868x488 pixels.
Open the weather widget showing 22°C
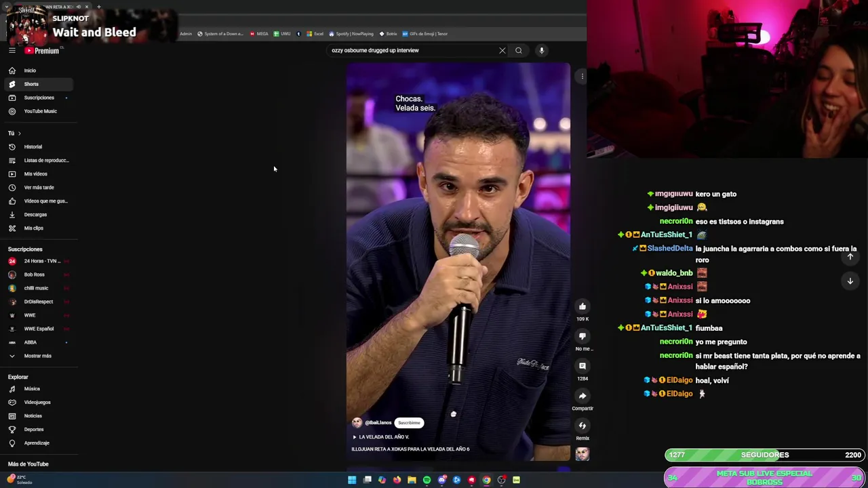pos(20,479)
